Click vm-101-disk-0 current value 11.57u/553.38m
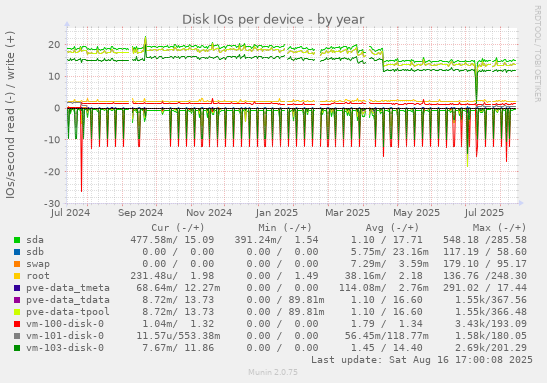This screenshot has height=383, width=547. click(x=178, y=336)
